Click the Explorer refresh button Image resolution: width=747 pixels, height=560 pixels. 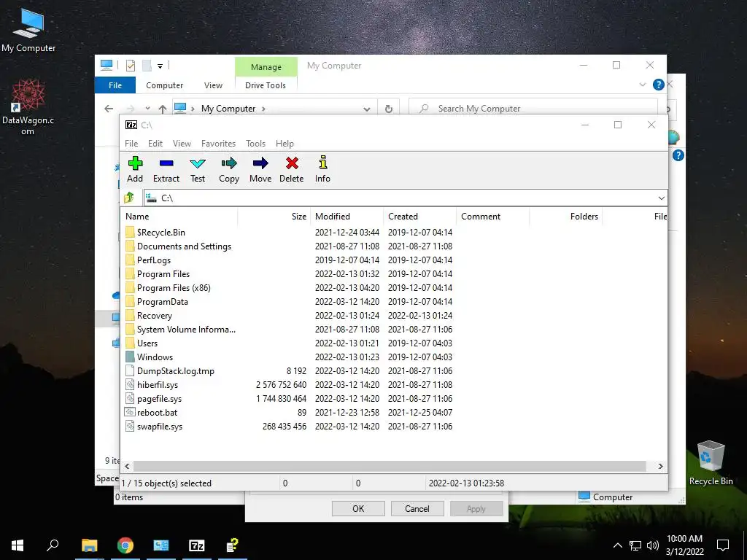coord(389,109)
